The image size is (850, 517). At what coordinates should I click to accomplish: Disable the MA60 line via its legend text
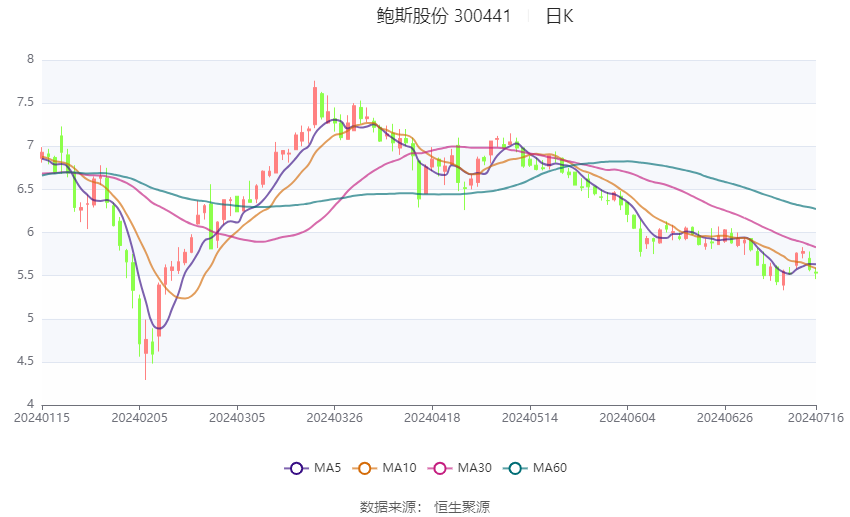click(549, 467)
